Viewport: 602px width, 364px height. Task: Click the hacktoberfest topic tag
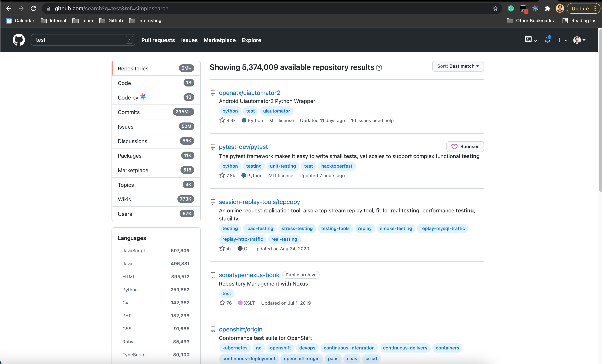pyautogui.click(x=337, y=166)
